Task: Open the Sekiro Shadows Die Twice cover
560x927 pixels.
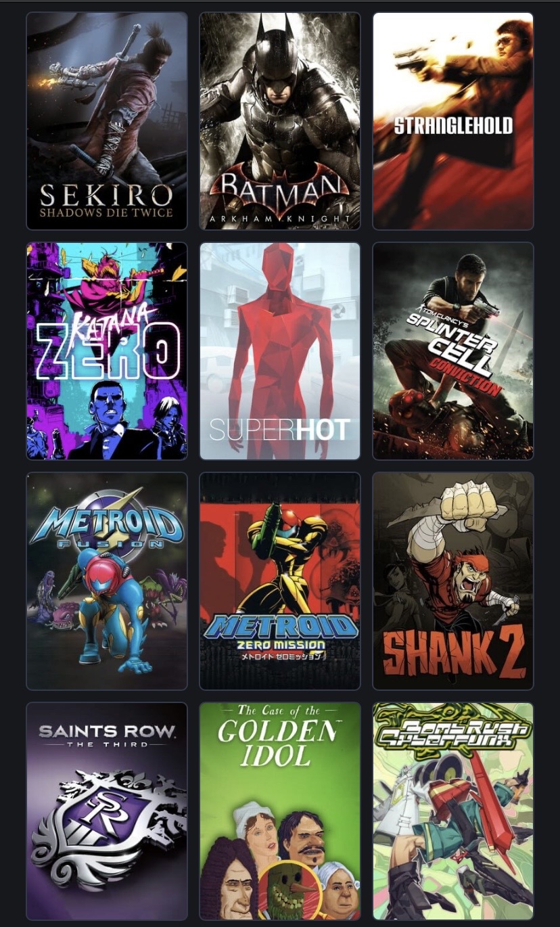Action: pyautogui.click(x=107, y=121)
